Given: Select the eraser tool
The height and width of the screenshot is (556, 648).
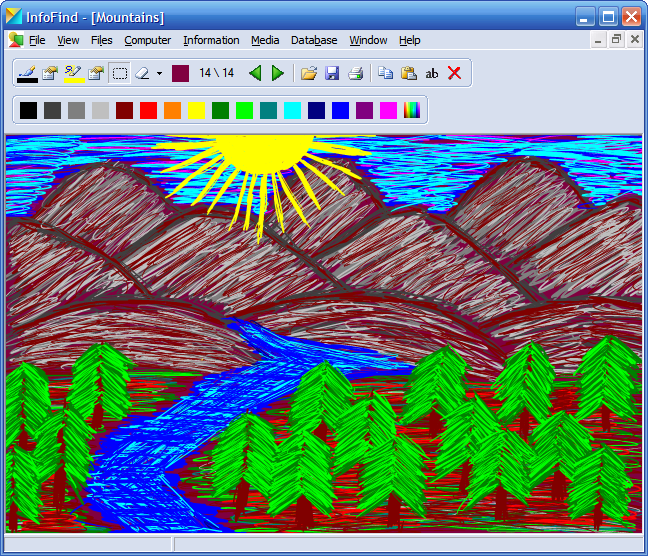Looking at the screenshot, I should coord(142,74).
